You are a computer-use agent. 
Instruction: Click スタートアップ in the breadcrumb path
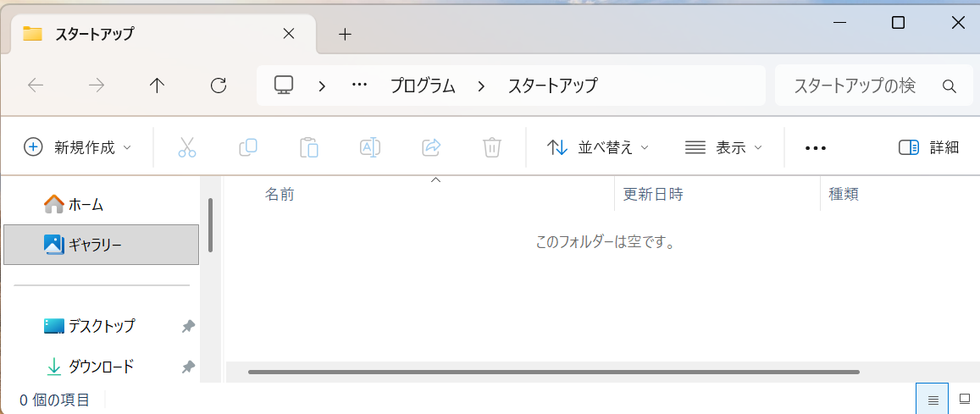tap(552, 86)
